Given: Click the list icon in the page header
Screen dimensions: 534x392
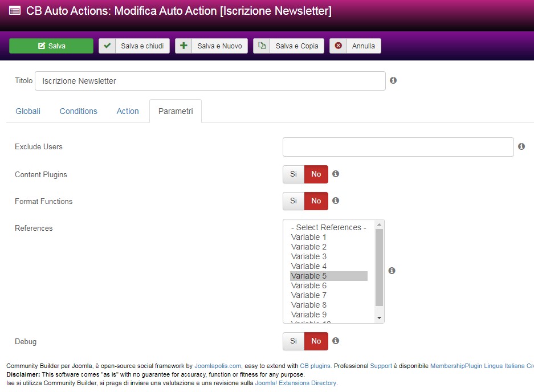Looking at the screenshot, I should point(15,11).
